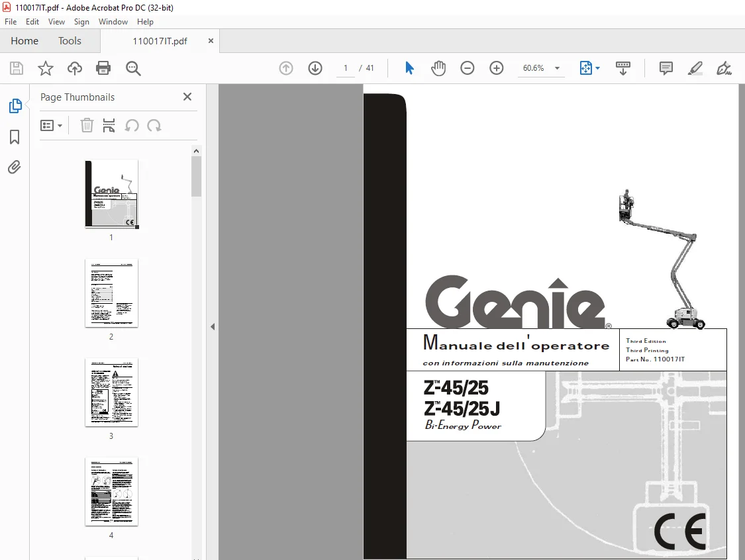Screen dimensions: 745x560
Task: Open the zoom level 60.6% dropdown
Action: point(558,68)
